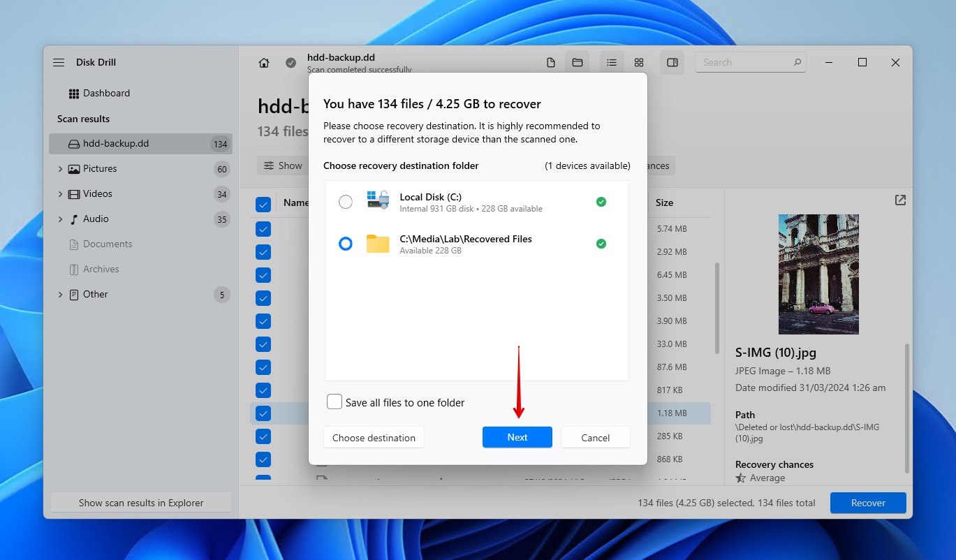The width and height of the screenshot is (956, 560).
Task: Uncheck the selected S-IMG (10).jpg file
Action: (263, 413)
